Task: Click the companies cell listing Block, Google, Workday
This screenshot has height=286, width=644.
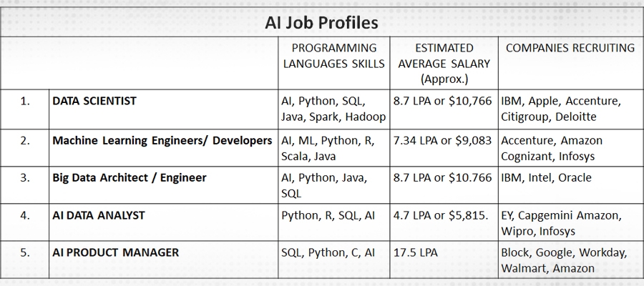Action: click(x=564, y=260)
